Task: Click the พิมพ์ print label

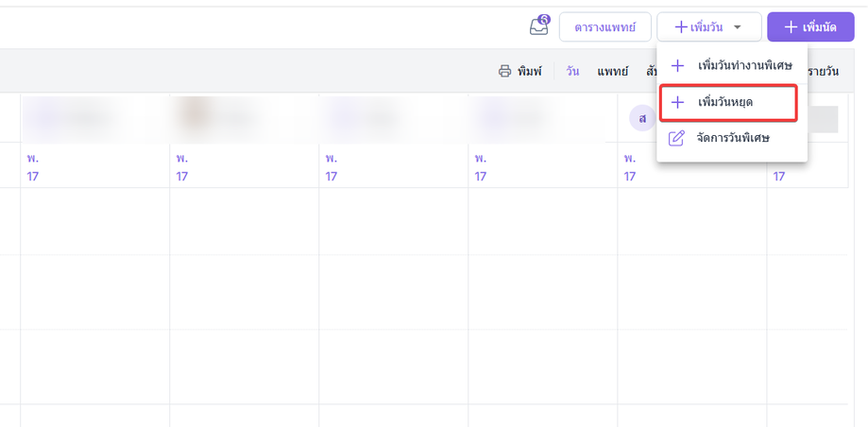Action: (530, 71)
